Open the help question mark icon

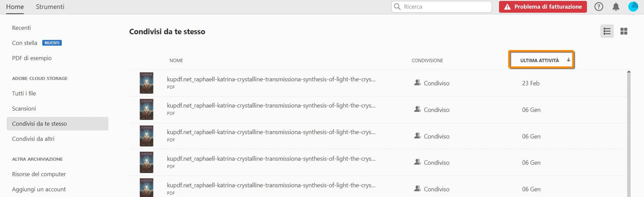pos(599,7)
